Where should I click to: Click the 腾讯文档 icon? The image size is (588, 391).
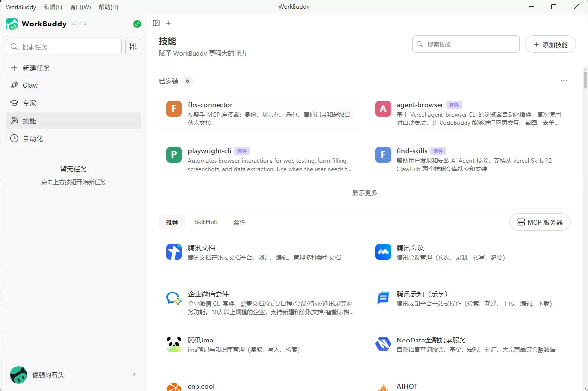click(174, 252)
